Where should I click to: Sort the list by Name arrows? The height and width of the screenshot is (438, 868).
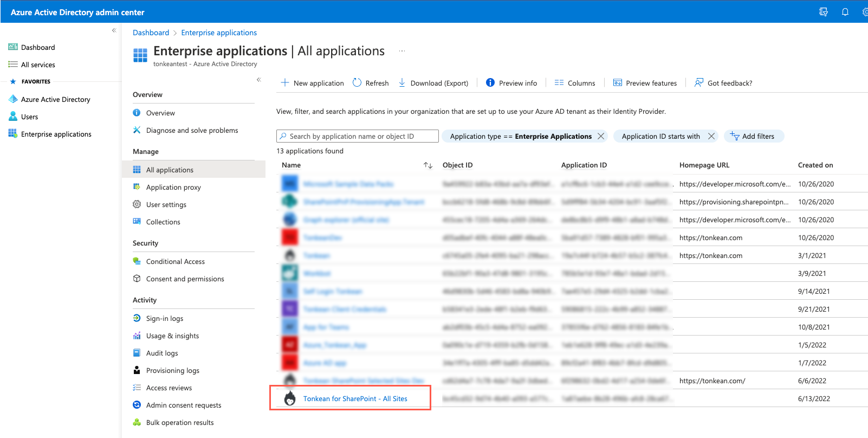[x=428, y=165]
